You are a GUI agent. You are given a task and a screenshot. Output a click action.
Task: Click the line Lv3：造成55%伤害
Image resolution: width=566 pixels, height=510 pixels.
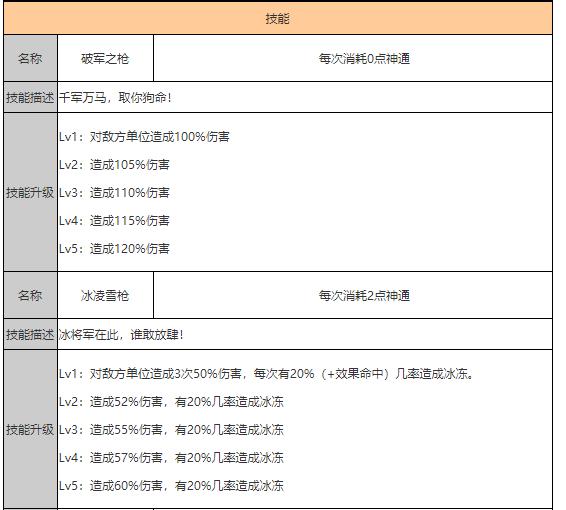(x=171, y=430)
